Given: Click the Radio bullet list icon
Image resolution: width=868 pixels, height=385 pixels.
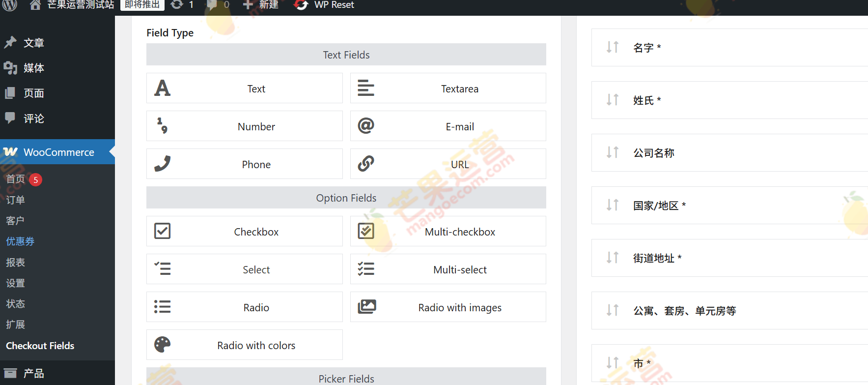Looking at the screenshot, I should tap(163, 306).
